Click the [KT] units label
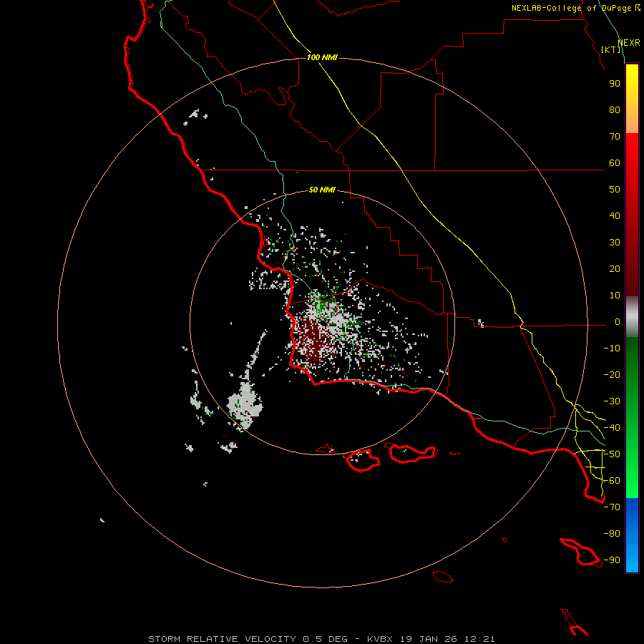The image size is (644, 644). (610, 49)
